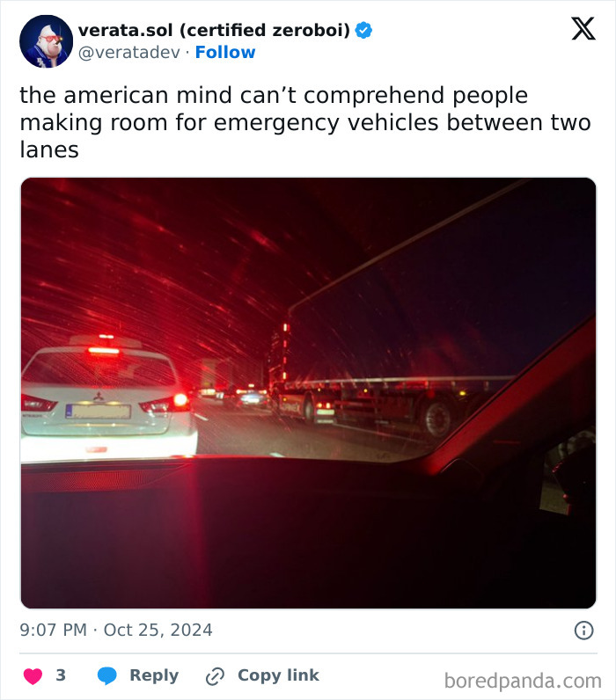
Task: Click the chain link icon
Action: 215,676
